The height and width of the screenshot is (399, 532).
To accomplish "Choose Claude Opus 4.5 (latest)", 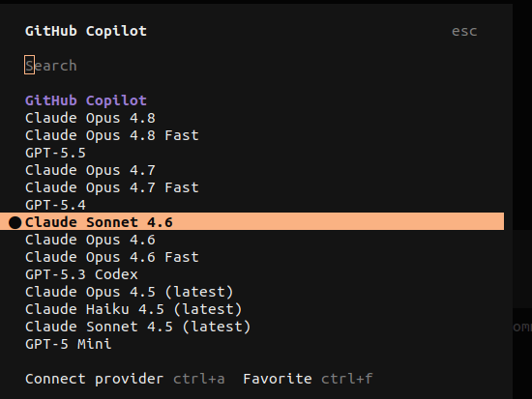I will point(130,292).
